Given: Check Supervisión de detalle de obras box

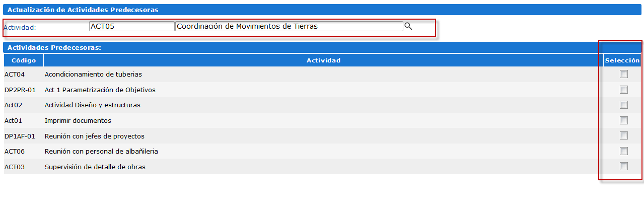Looking at the screenshot, I should click(x=624, y=167).
